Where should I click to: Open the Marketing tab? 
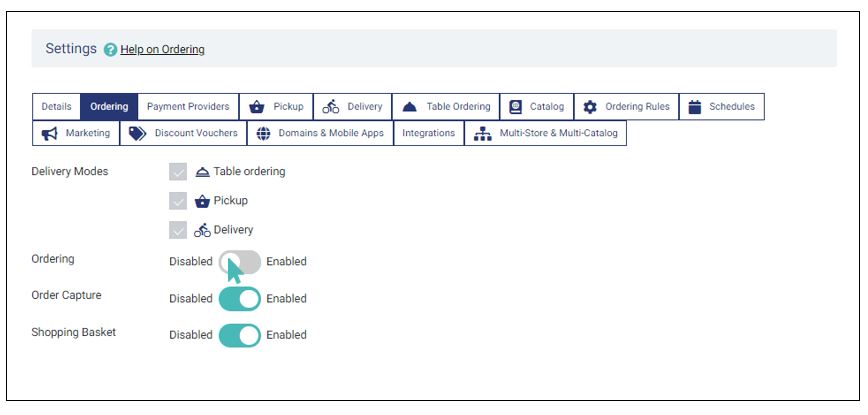[x=76, y=133]
